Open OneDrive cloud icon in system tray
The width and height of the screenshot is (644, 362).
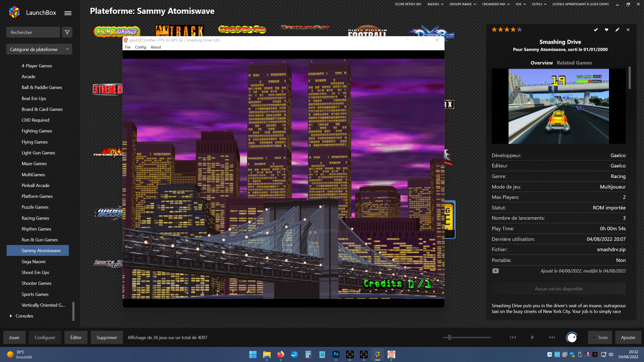(x=549, y=354)
